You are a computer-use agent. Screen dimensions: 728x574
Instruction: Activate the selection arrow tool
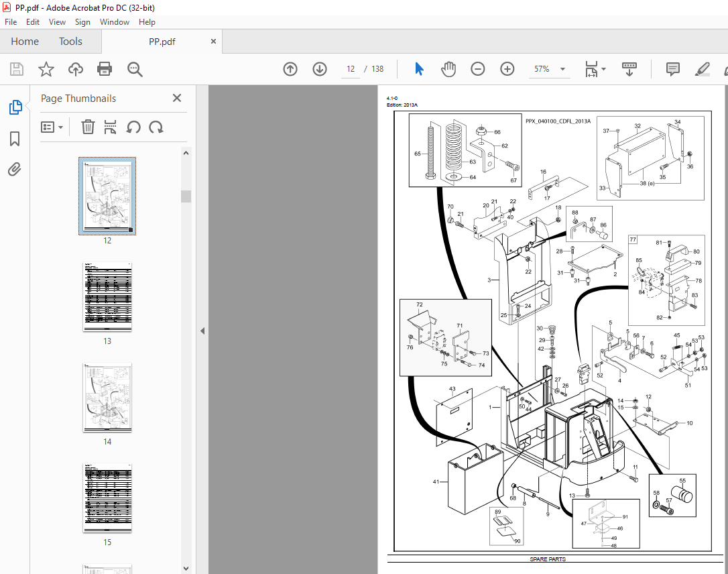[x=419, y=69]
